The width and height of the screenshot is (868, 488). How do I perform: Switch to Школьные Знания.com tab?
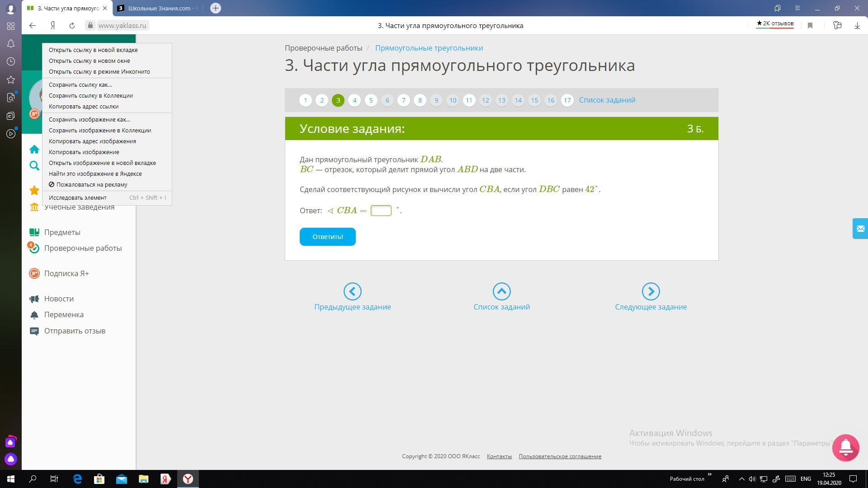(x=158, y=8)
